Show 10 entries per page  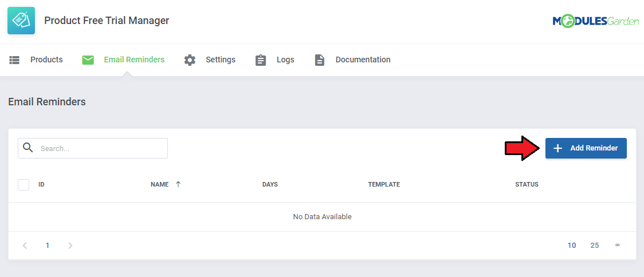[572, 246]
